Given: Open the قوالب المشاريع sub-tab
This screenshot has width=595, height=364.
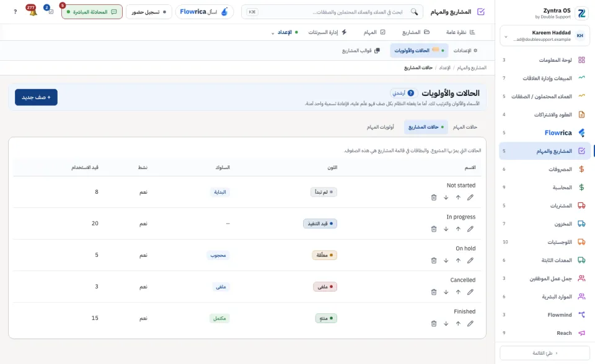Looking at the screenshot, I should 361,50.
